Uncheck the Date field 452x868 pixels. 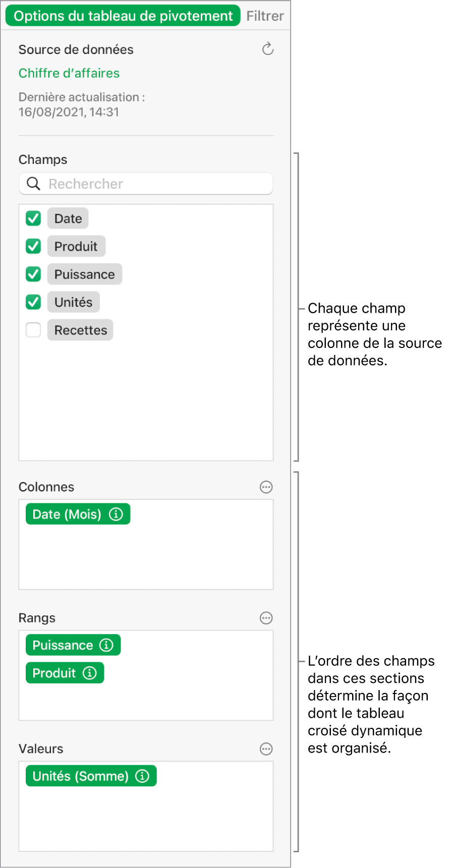33,218
